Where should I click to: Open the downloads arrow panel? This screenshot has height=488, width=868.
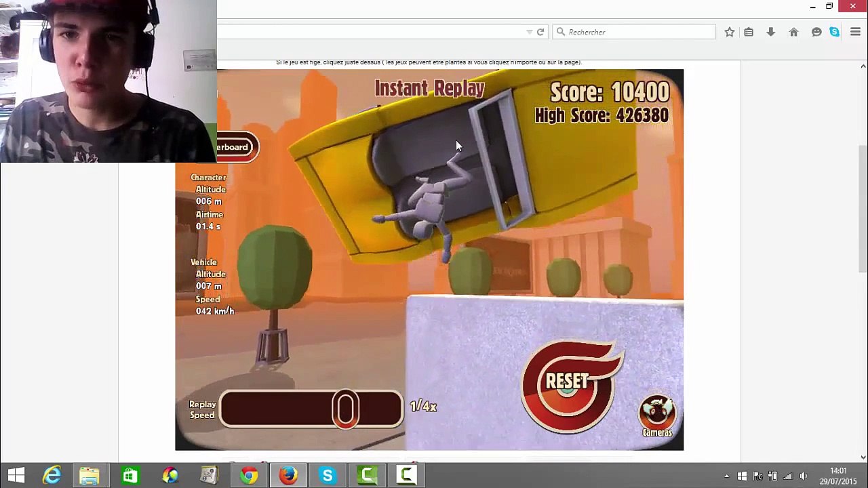771,32
